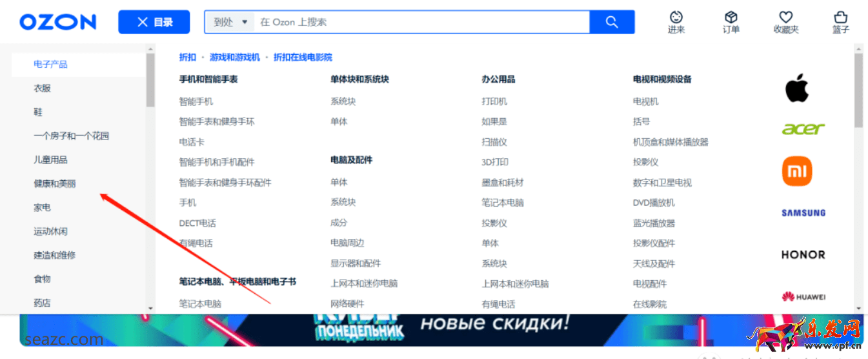Open the 篮子 basket icon
This screenshot has height=359, width=868.
[840, 22]
